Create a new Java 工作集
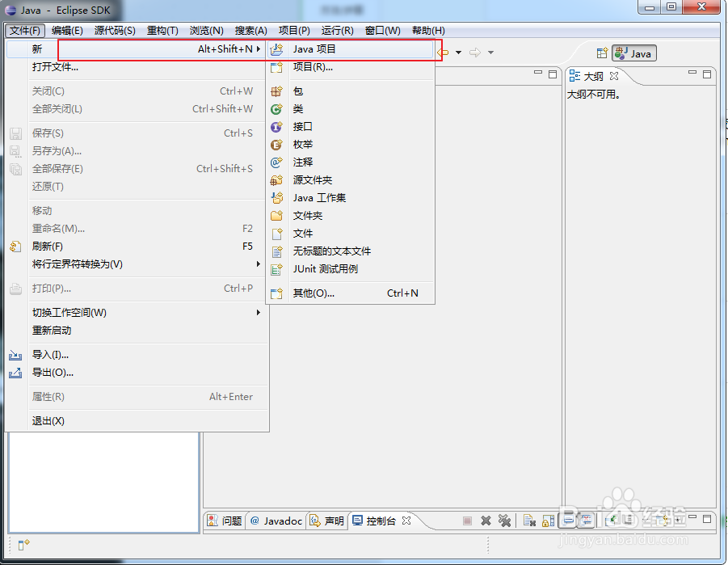The image size is (728, 565). [351, 198]
